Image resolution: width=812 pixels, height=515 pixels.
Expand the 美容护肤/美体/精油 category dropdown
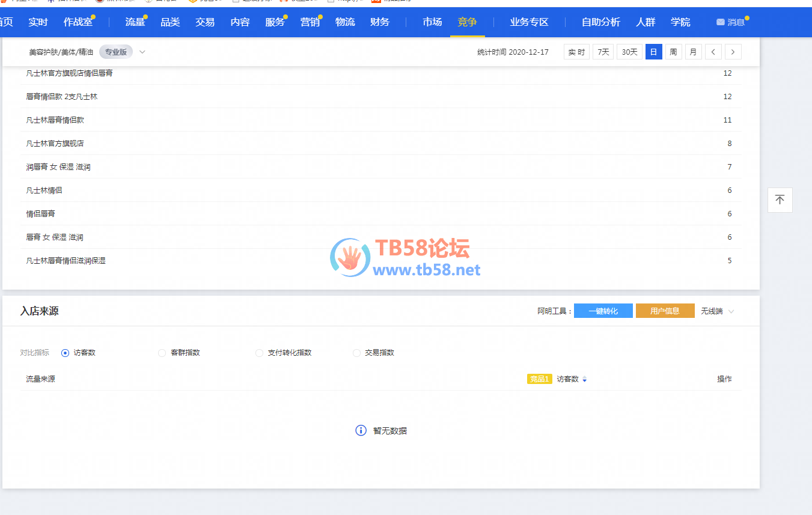(142, 52)
